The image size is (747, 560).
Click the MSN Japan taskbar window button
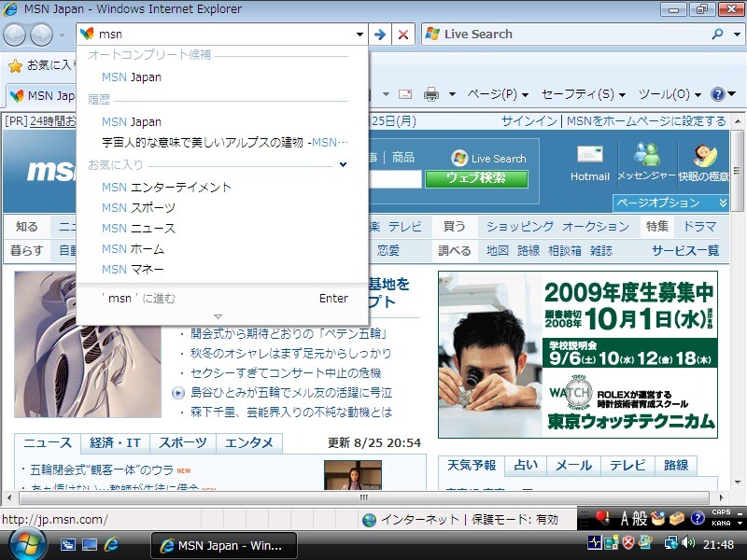coord(224,546)
